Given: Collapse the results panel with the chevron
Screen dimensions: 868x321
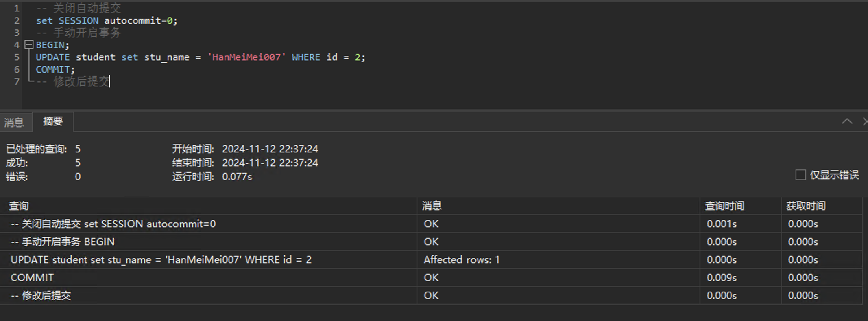Looking at the screenshot, I should [847, 121].
